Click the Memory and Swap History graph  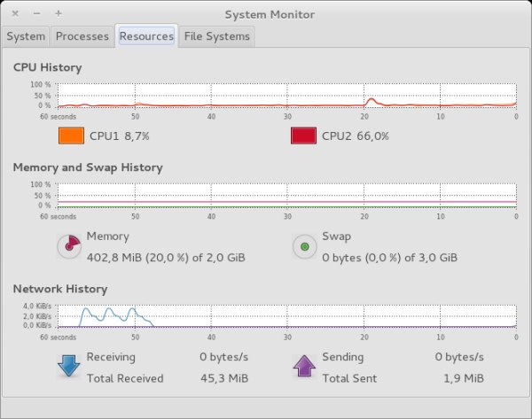click(286, 195)
